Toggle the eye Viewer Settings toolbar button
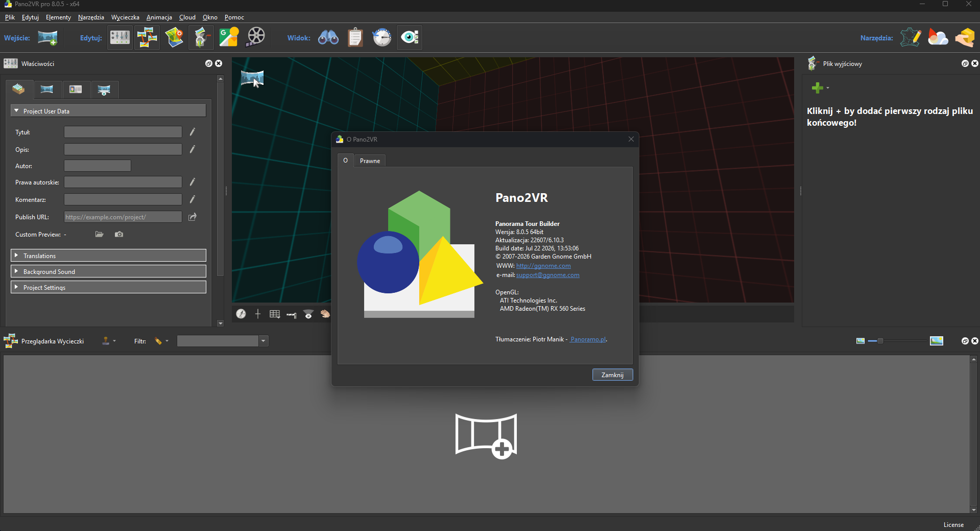This screenshot has width=980, height=531. pos(410,38)
